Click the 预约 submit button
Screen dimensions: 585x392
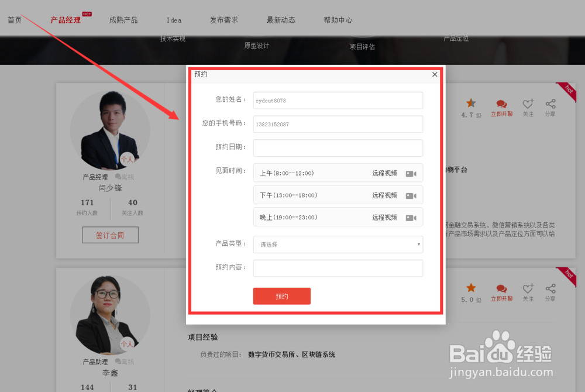pos(281,296)
